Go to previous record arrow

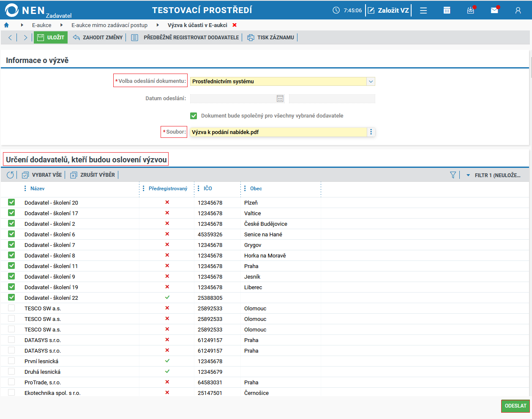(x=10, y=38)
